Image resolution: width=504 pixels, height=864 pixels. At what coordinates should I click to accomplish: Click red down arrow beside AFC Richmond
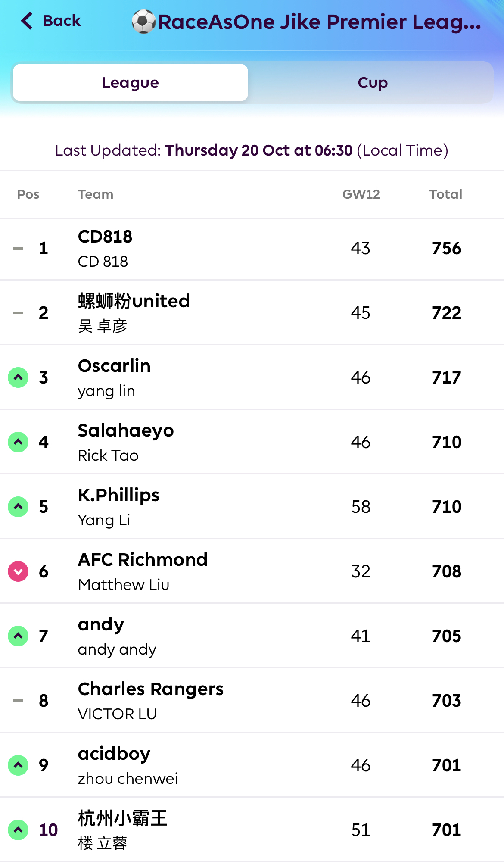[18, 571]
